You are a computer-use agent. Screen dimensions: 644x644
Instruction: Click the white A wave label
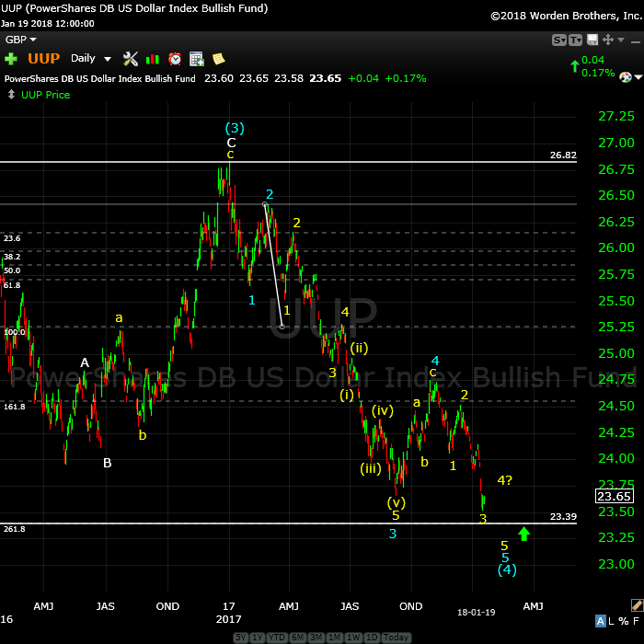coord(85,362)
